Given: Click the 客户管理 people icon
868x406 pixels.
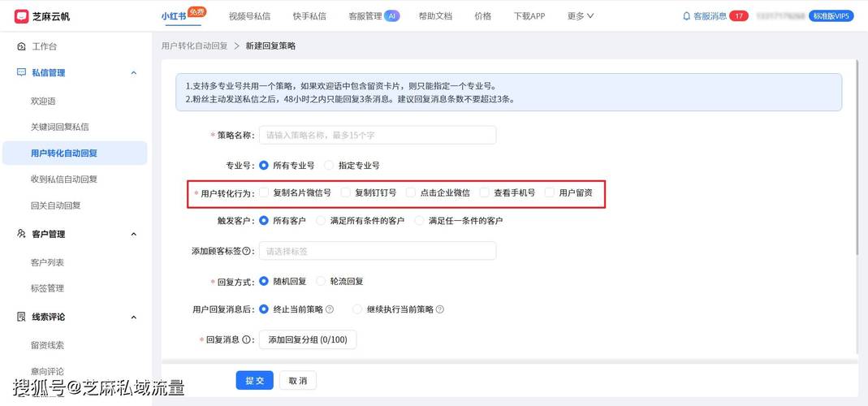Looking at the screenshot, I should click(x=22, y=234).
